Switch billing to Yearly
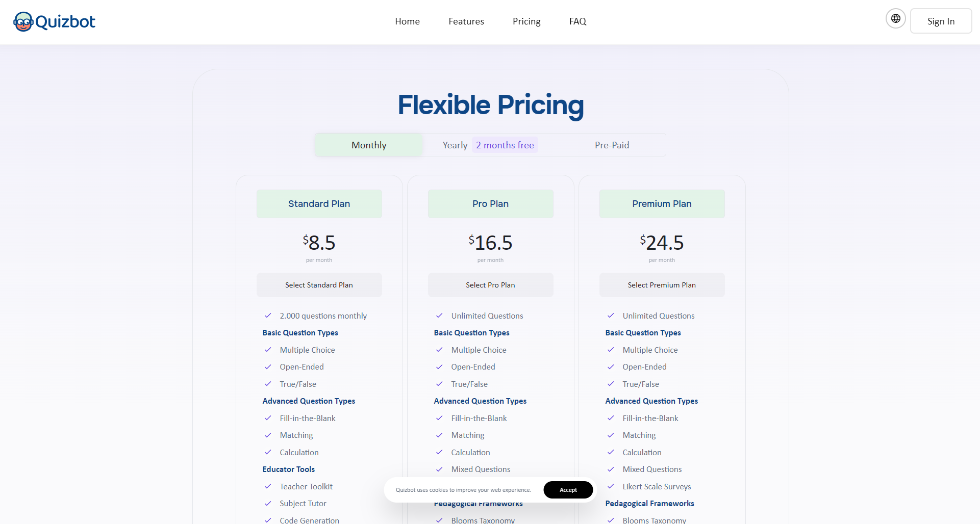980x524 pixels. pos(455,145)
